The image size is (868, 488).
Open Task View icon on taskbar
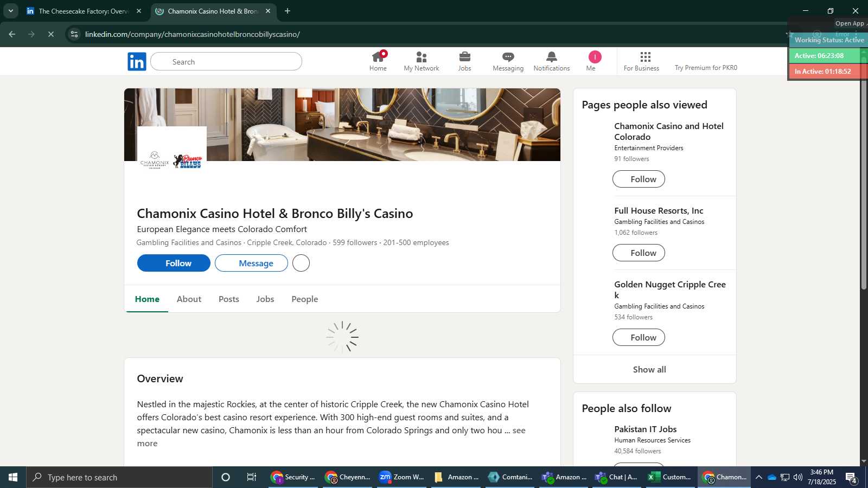[252, 477]
